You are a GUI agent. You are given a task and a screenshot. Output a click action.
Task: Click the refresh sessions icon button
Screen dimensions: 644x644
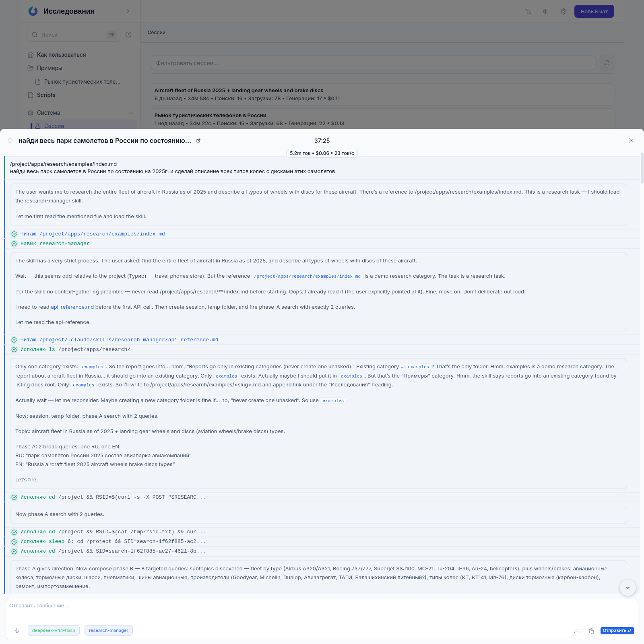click(607, 63)
